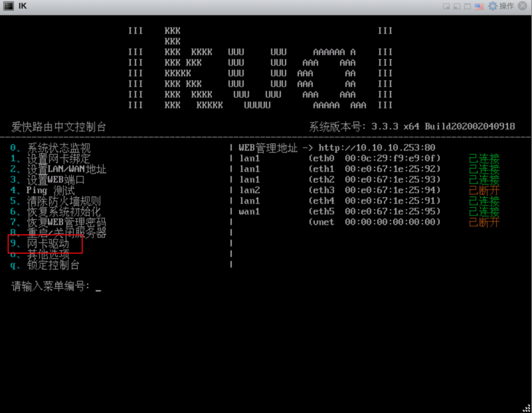The height and width of the screenshot is (413, 532).
Task: Click the lan1 name on the eth2 row
Action: pyautogui.click(x=249, y=180)
